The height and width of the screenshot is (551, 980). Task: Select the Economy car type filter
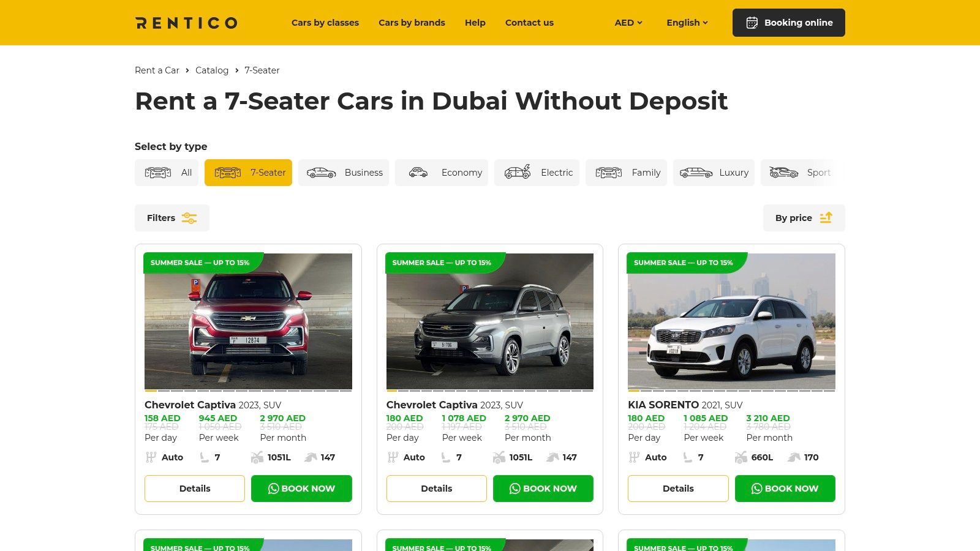pyautogui.click(x=442, y=173)
